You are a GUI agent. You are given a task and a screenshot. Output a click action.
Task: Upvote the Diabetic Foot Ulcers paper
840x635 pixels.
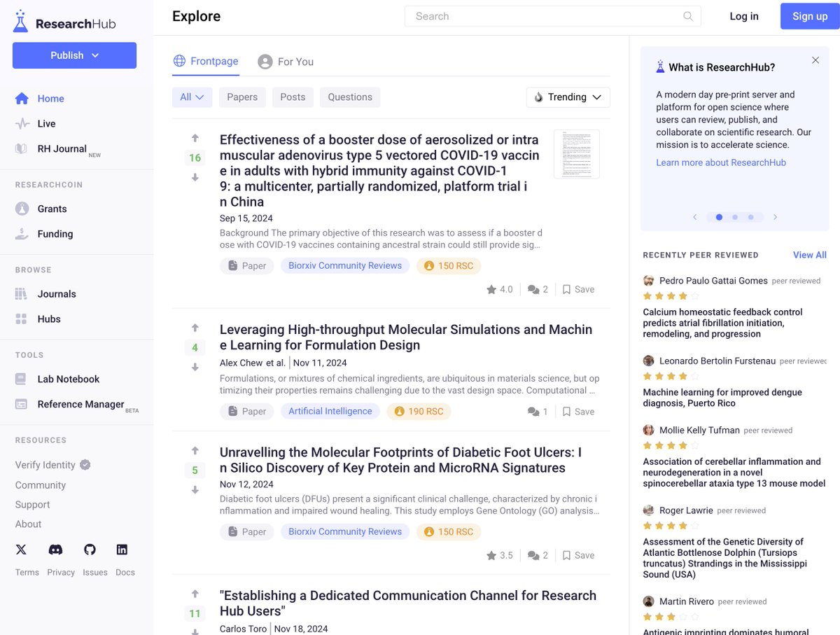195,450
